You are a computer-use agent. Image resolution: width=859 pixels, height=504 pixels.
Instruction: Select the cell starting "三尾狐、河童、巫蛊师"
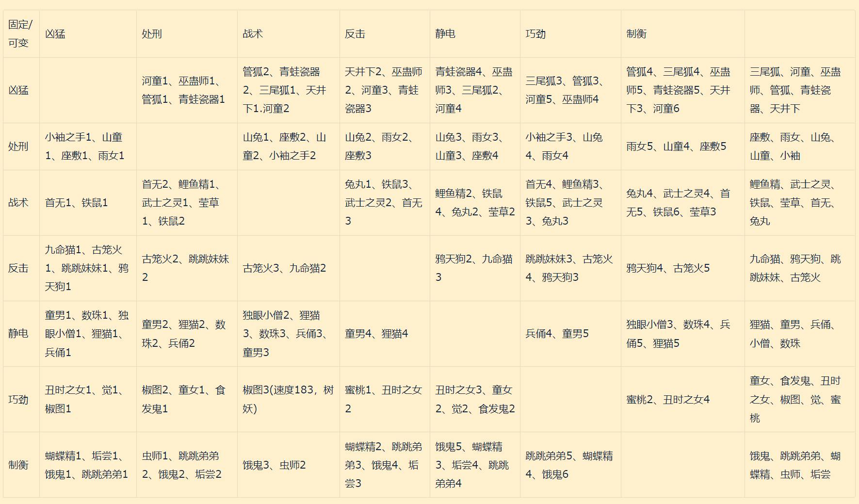[x=800, y=90]
